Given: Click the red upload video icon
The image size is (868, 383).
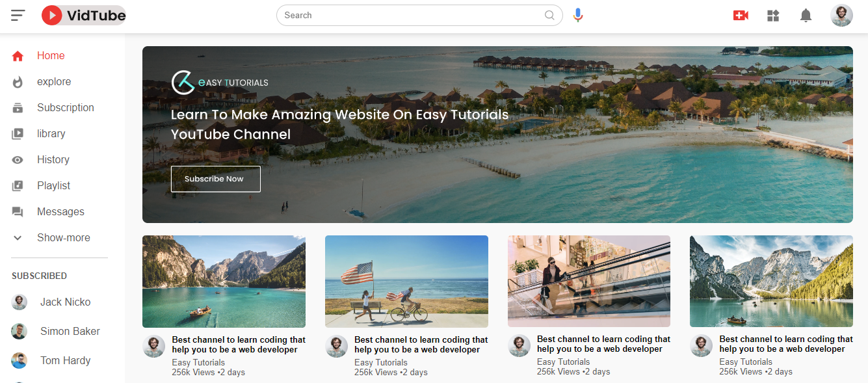Looking at the screenshot, I should (x=741, y=15).
